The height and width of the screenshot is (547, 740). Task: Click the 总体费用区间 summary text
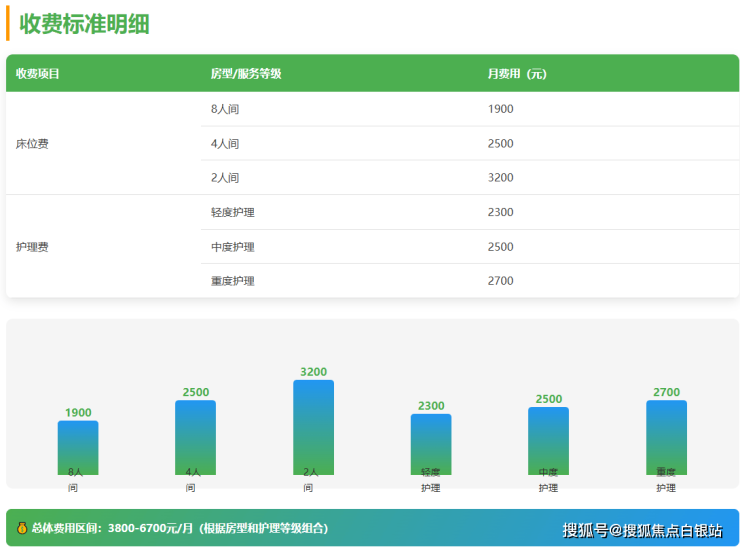coord(180,528)
